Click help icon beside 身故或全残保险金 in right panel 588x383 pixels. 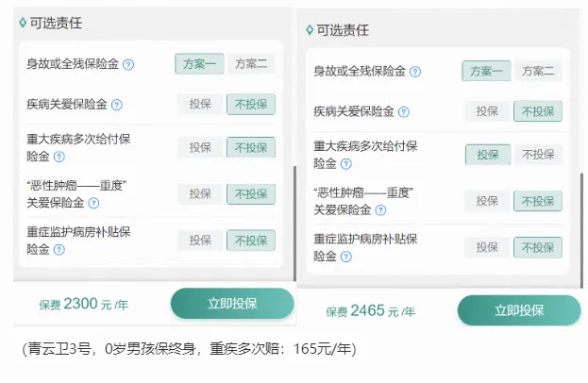[x=415, y=72]
